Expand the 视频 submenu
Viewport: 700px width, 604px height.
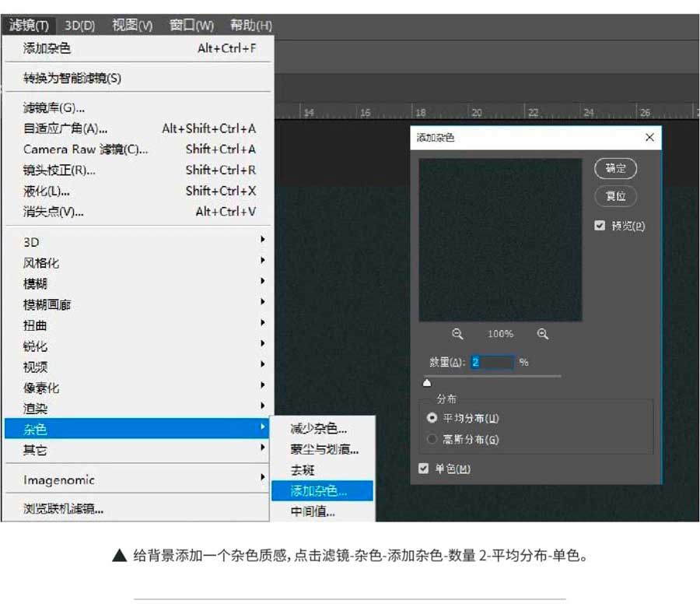[x=137, y=367]
